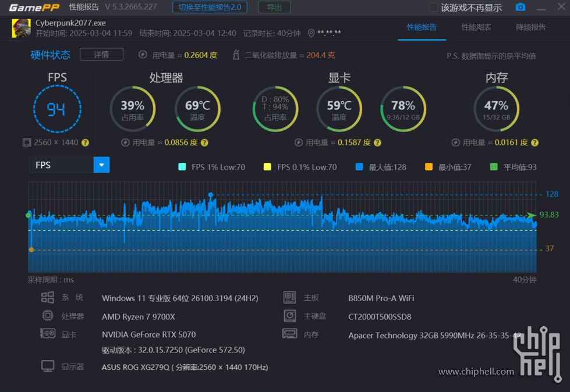The width and height of the screenshot is (570, 392).
Task: Click the orange minimum 37 marker on chart
Action: (x=31, y=250)
